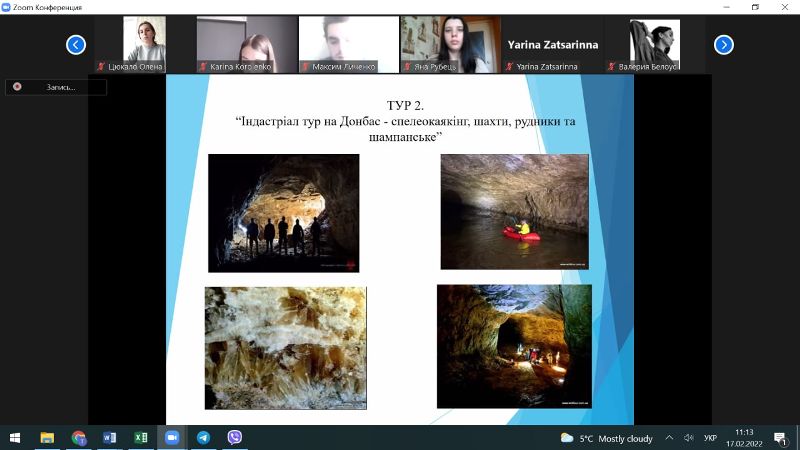
Task: Open the Windows Start menu
Action: pos(15,438)
